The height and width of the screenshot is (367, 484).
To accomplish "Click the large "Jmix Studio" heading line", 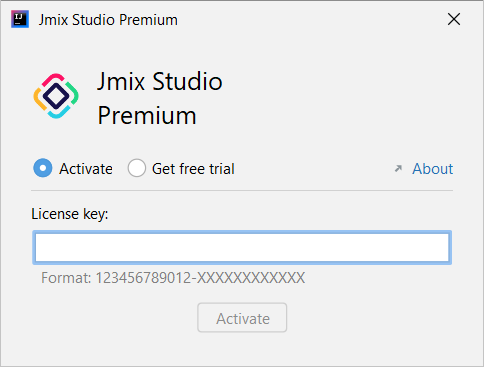I will (x=160, y=81).
